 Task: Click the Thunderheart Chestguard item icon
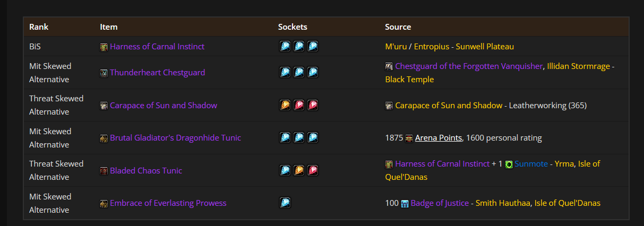[x=104, y=73]
